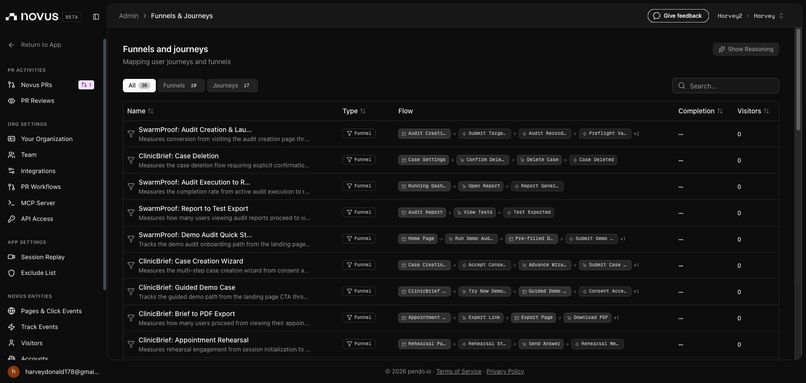
Task: Click the Novus logo
Action: 32,16
